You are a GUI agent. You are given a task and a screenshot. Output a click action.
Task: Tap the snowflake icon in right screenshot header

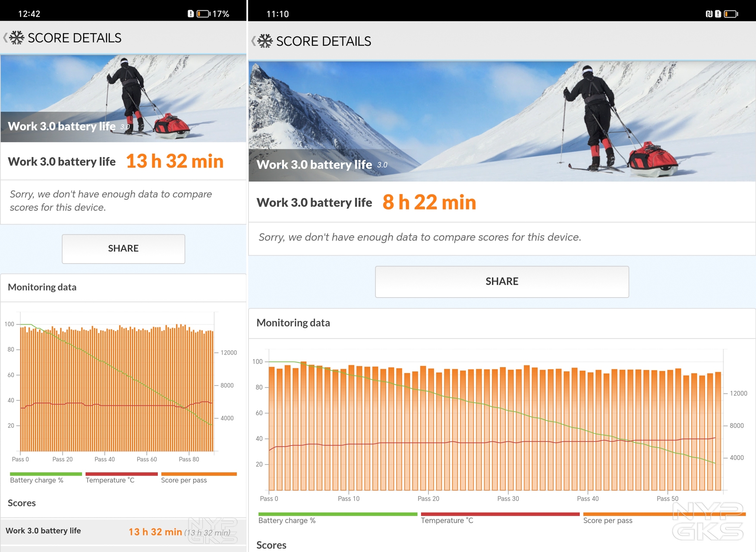(x=265, y=41)
